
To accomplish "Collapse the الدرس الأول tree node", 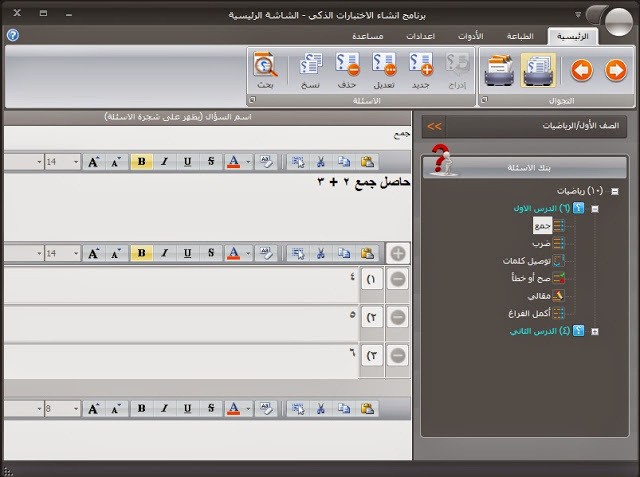I will point(595,209).
